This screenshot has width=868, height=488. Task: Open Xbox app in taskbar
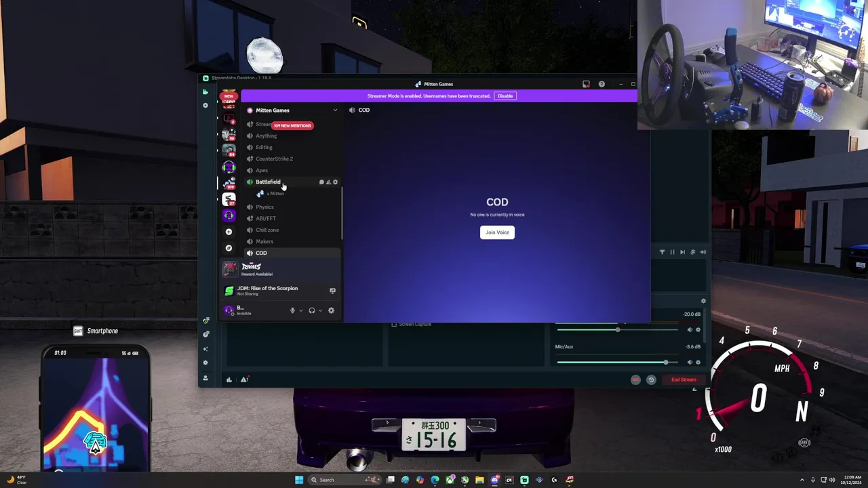click(x=450, y=480)
